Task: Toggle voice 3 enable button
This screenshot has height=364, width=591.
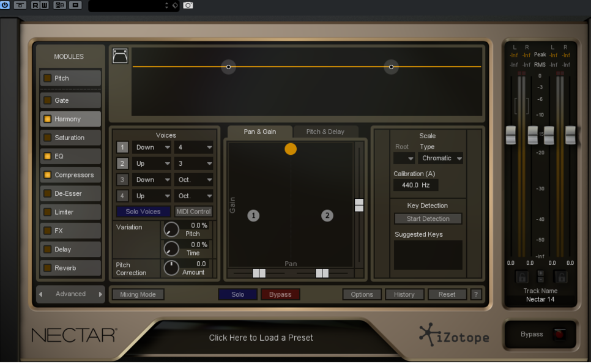Action: click(122, 179)
